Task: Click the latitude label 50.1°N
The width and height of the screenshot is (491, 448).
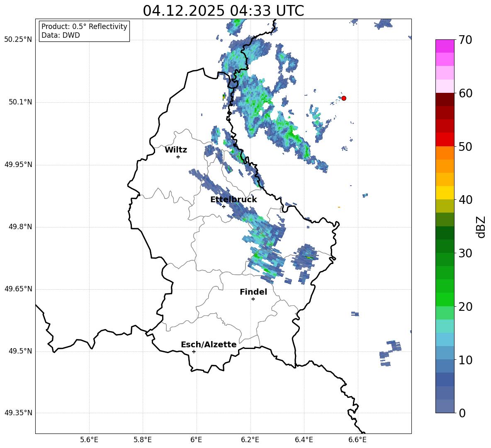Action: coord(20,102)
